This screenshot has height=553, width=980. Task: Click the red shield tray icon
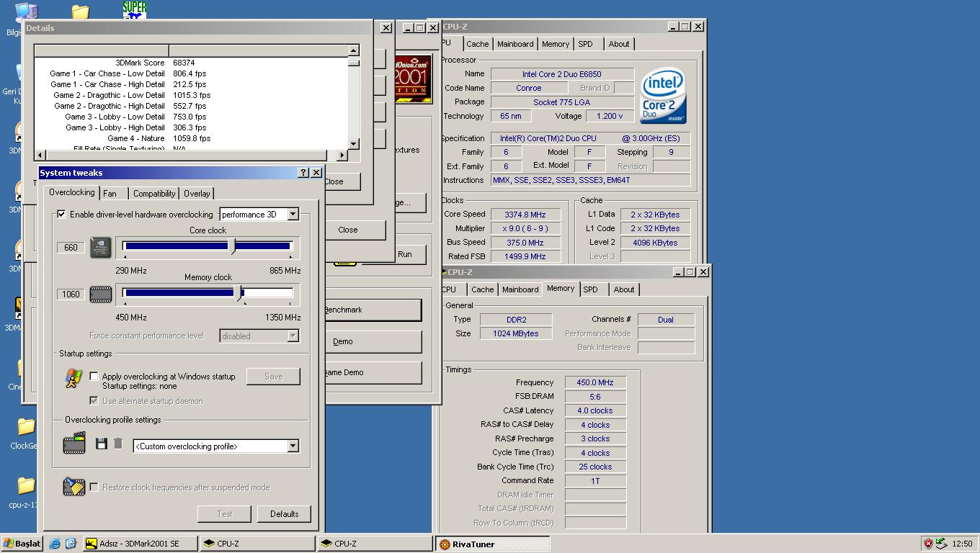tap(928, 544)
